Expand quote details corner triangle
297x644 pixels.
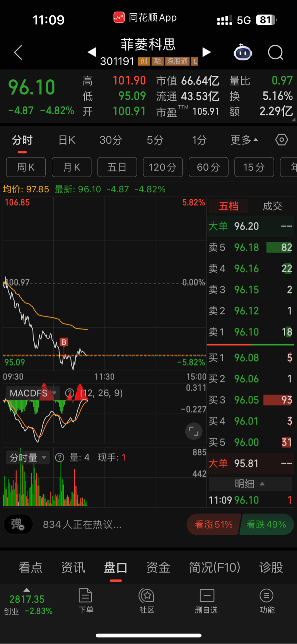click(x=294, y=120)
